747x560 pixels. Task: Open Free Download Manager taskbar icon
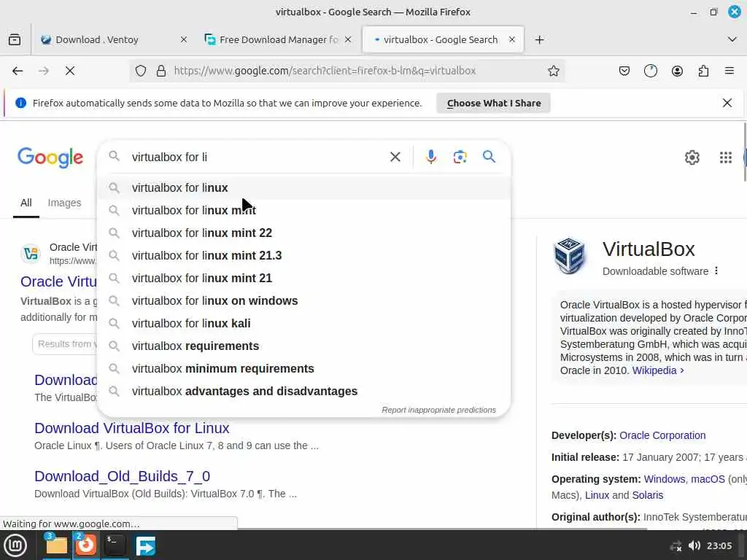click(x=145, y=545)
